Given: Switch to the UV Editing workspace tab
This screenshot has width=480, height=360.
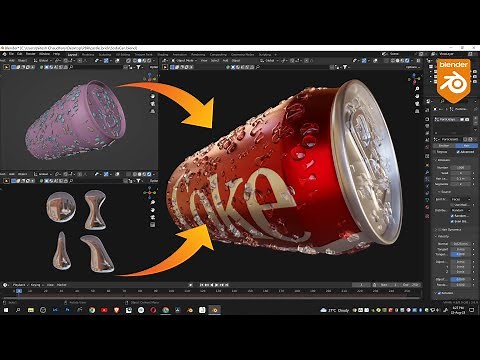Looking at the screenshot, I should tap(123, 54).
